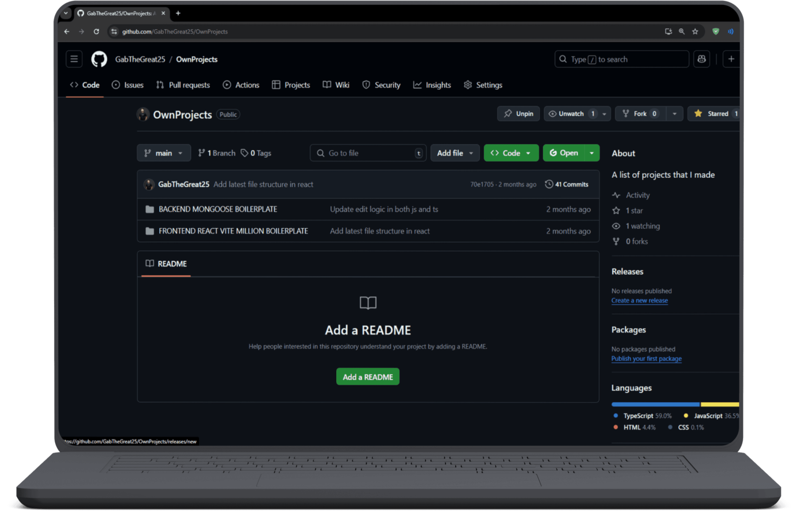Click the plus create-new icon in header
Viewport: 798px width, 532px height.
[x=731, y=59]
